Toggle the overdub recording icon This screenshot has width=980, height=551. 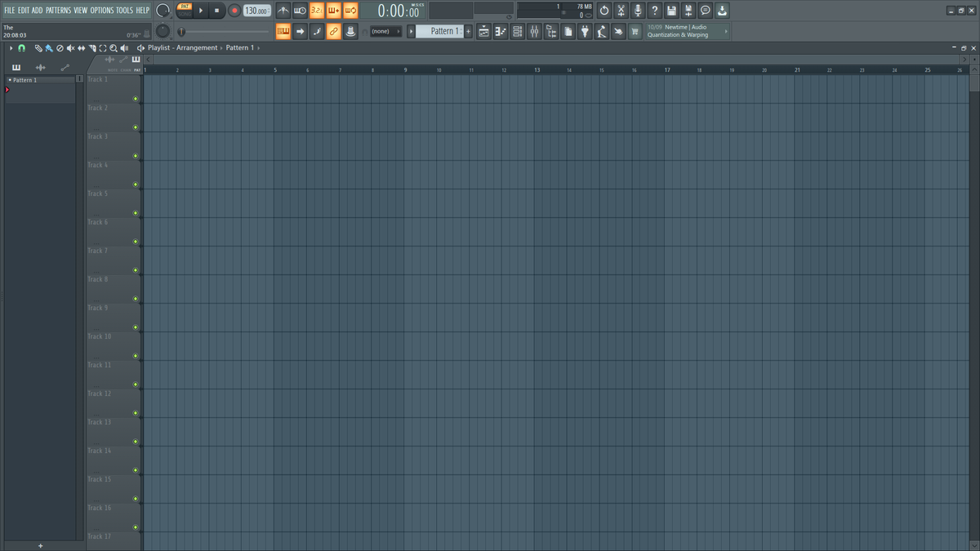coord(333,11)
